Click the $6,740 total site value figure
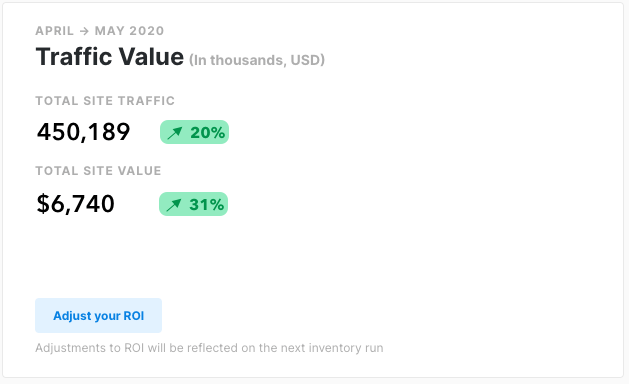This screenshot has height=384, width=629. 75,203
